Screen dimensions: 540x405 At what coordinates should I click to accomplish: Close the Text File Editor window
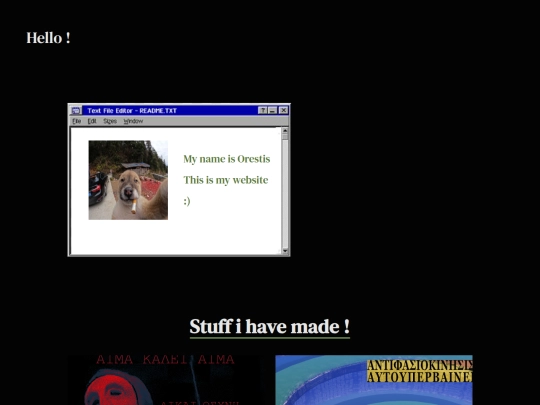pyautogui.click(x=283, y=110)
